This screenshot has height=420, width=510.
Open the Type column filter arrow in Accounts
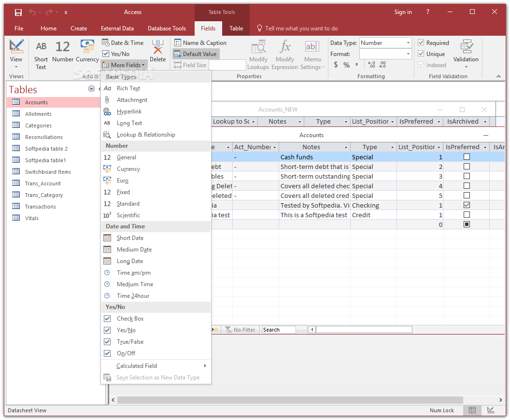click(392, 147)
